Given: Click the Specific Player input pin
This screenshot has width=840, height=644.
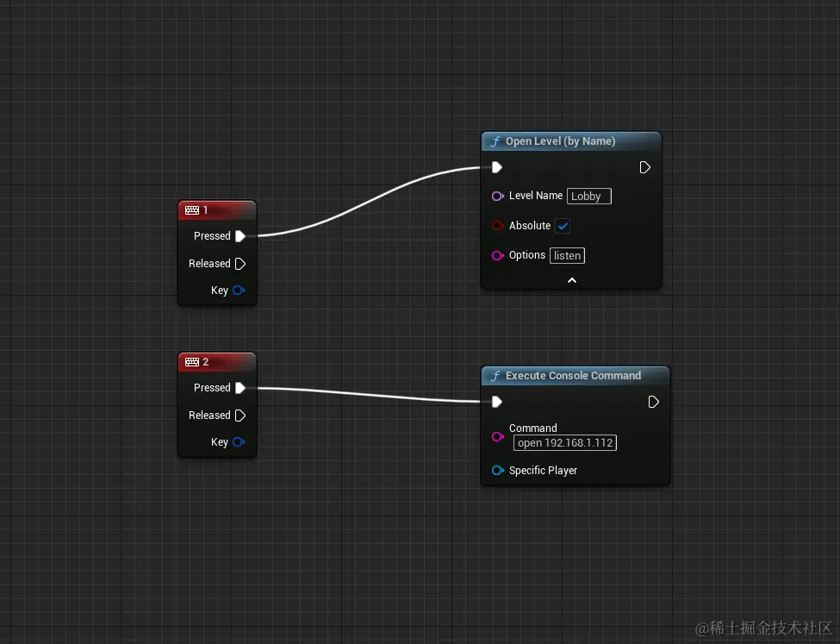Looking at the screenshot, I should 498,470.
